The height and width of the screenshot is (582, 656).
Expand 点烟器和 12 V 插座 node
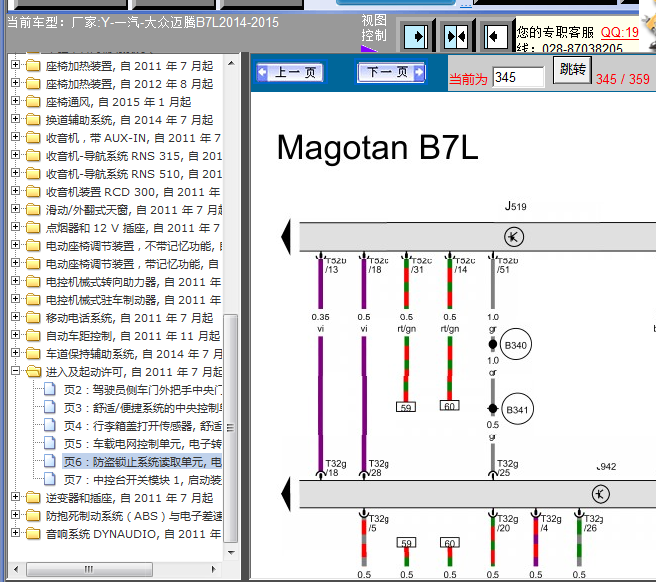[15, 227]
